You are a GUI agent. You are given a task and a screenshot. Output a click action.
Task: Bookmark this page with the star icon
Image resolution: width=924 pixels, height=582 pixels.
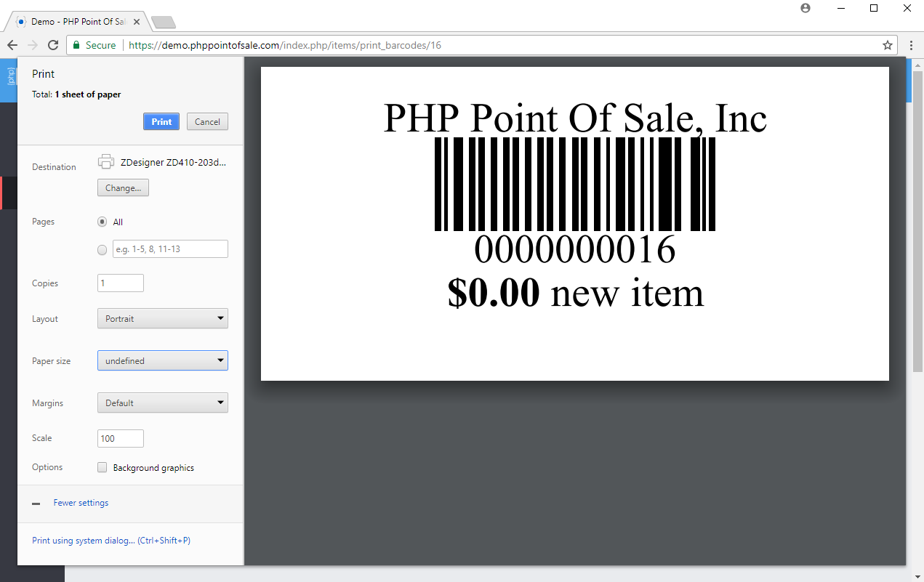[x=888, y=45]
